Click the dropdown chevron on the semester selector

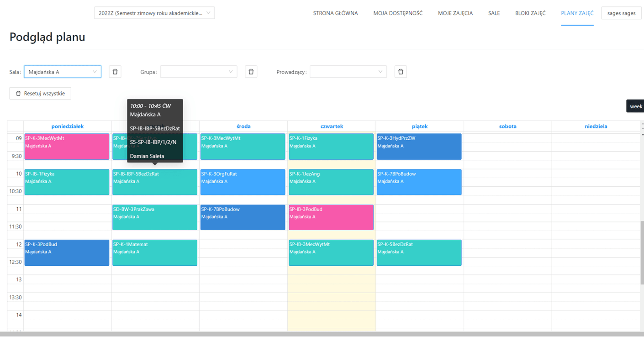click(209, 13)
